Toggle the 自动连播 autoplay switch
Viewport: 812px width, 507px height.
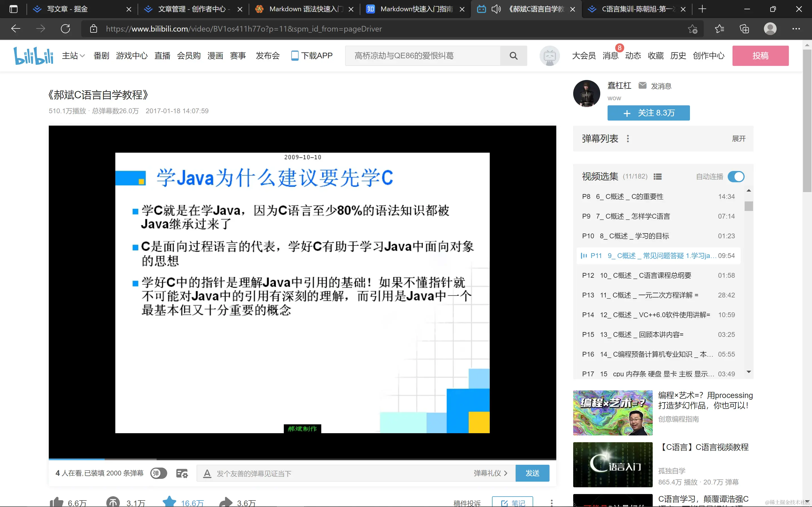736,177
